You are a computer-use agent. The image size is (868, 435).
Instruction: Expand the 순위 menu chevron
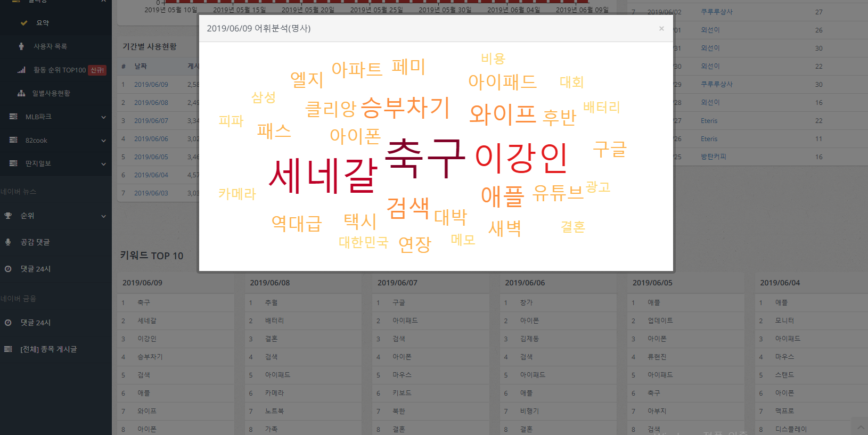[x=103, y=216]
